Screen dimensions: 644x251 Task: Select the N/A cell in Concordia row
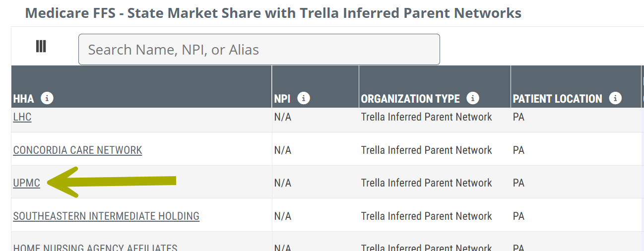(283, 150)
